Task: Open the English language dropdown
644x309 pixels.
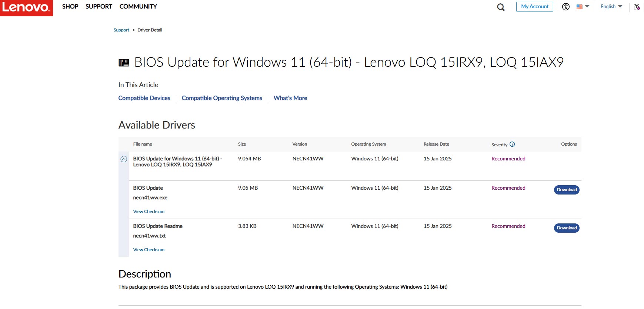Action: point(611,7)
